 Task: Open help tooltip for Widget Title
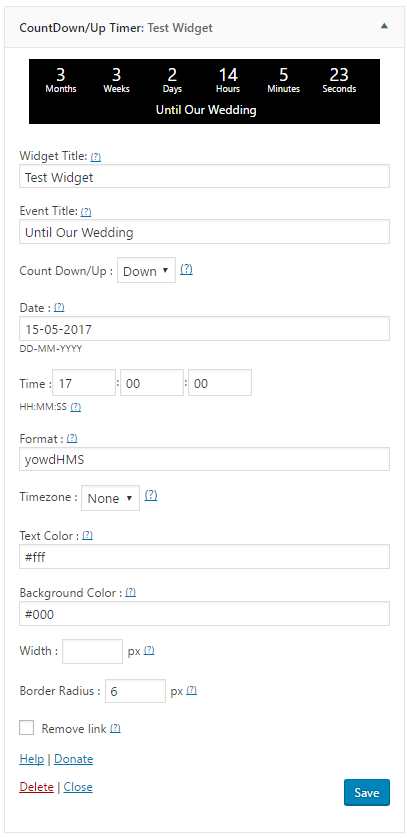pos(96,157)
